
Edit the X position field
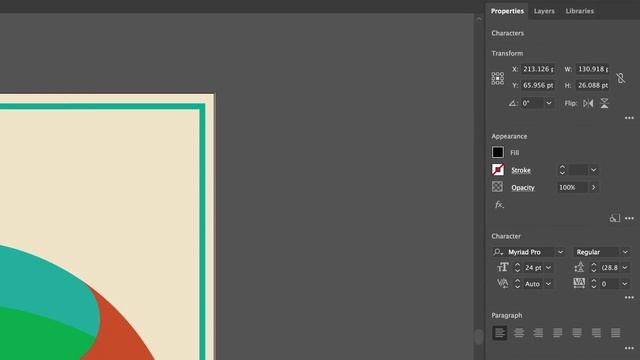(538, 69)
